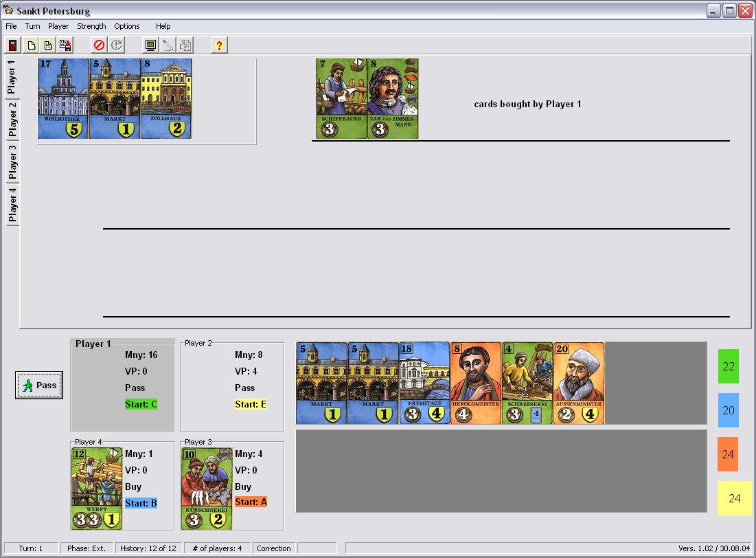756x558 pixels.
Task: Click the greyed copy documents icon
Action: point(185,45)
